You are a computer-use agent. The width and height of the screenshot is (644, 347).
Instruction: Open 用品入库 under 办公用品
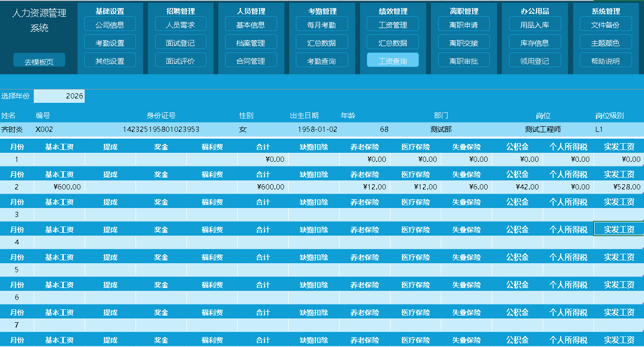pyautogui.click(x=535, y=25)
